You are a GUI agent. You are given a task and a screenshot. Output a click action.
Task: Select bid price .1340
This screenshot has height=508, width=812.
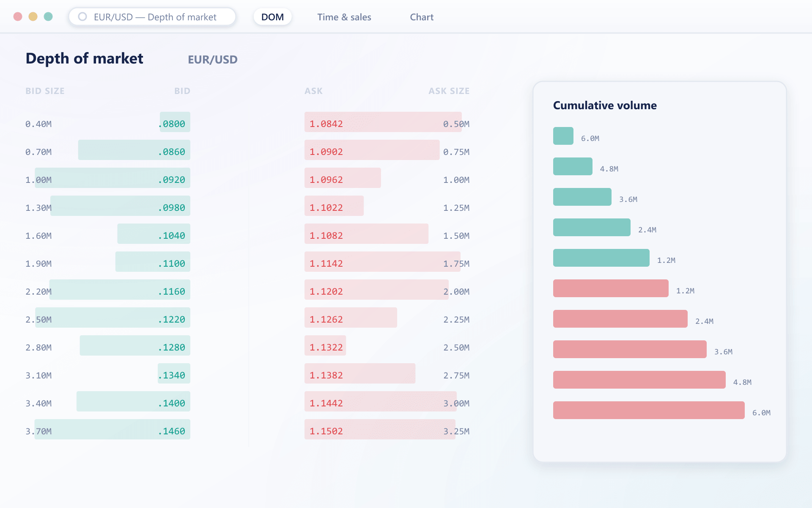click(x=172, y=375)
